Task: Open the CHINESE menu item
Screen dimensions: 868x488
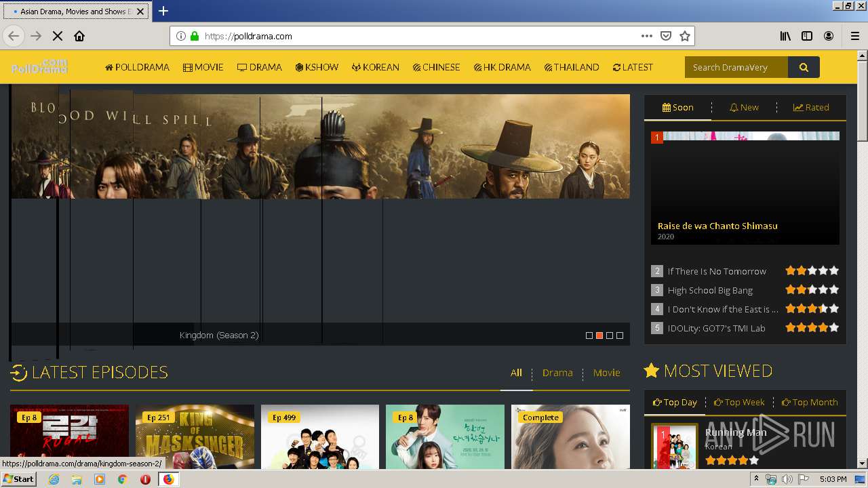Action: [x=436, y=67]
